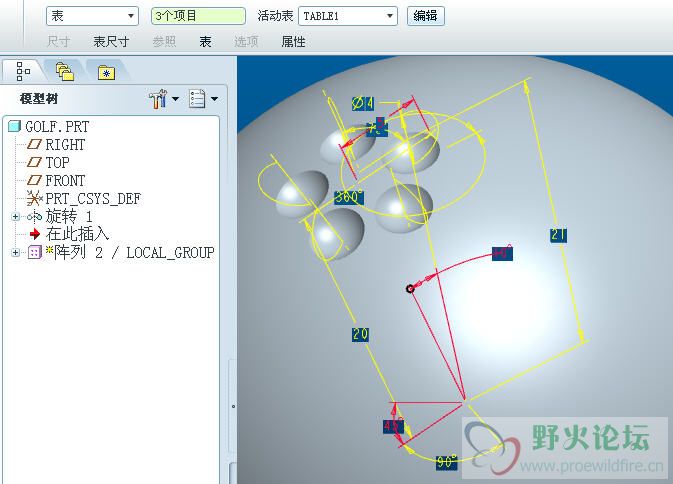
Task: Open the 表 pattern type dropdown
Action: (92, 16)
